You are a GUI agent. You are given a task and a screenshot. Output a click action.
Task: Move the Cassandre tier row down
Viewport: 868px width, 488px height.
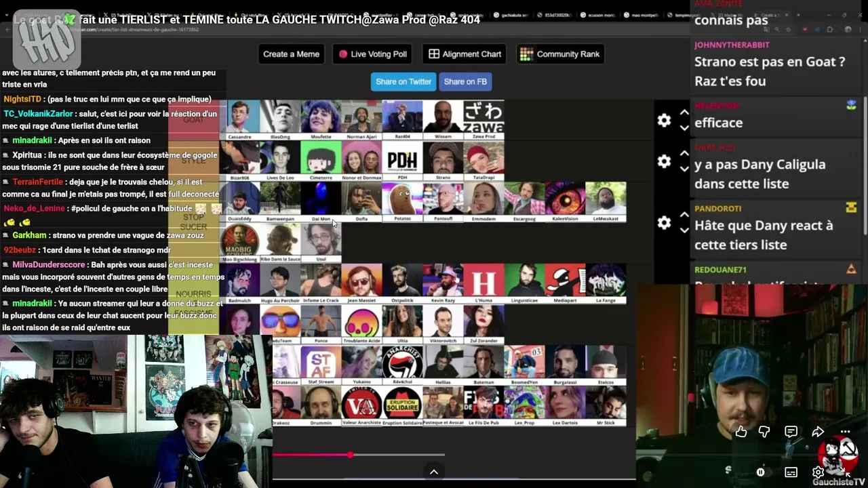tap(684, 127)
